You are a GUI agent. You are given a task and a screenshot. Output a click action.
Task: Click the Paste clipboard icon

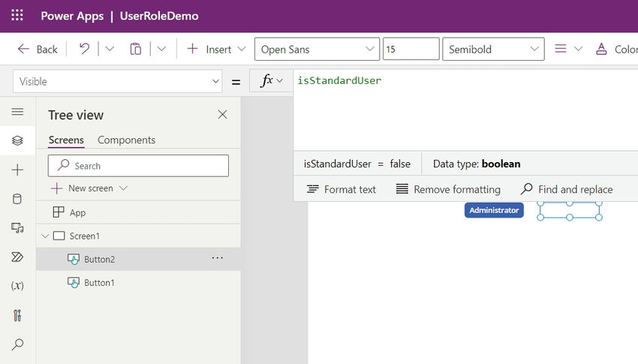click(x=136, y=49)
